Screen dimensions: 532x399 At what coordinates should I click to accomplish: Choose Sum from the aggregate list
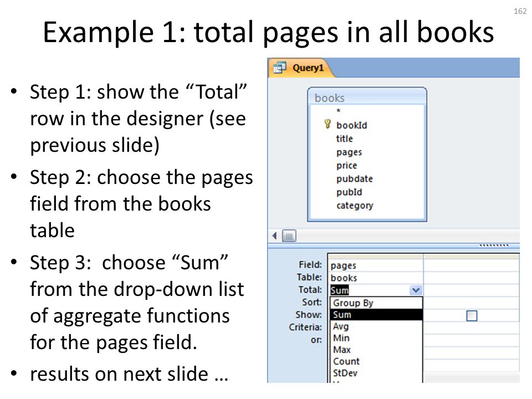(377, 315)
